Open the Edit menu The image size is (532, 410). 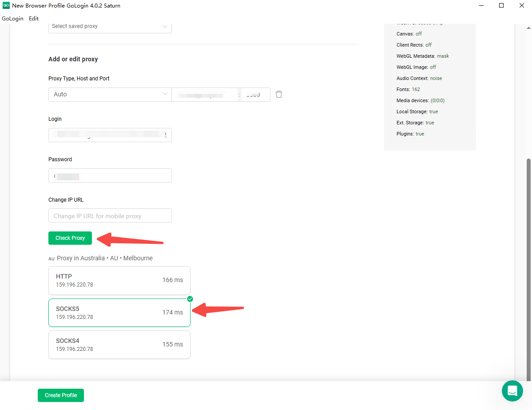pyautogui.click(x=34, y=19)
